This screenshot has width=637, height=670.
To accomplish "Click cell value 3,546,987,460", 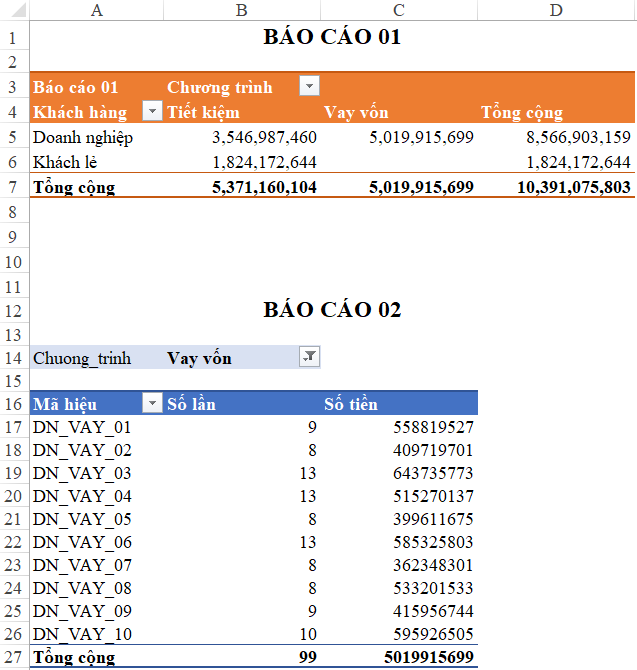I will [264, 137].
